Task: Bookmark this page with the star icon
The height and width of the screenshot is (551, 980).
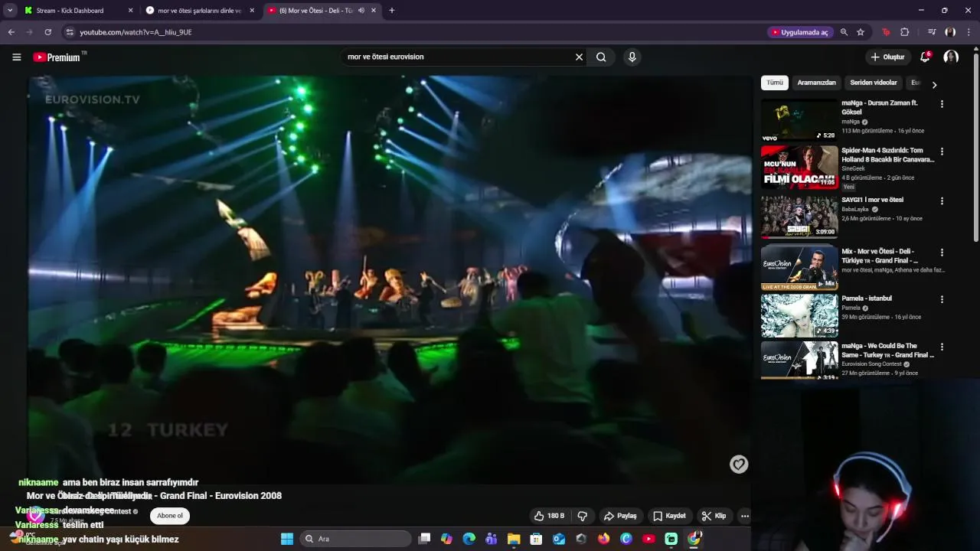Action: [x=861, y=32]
